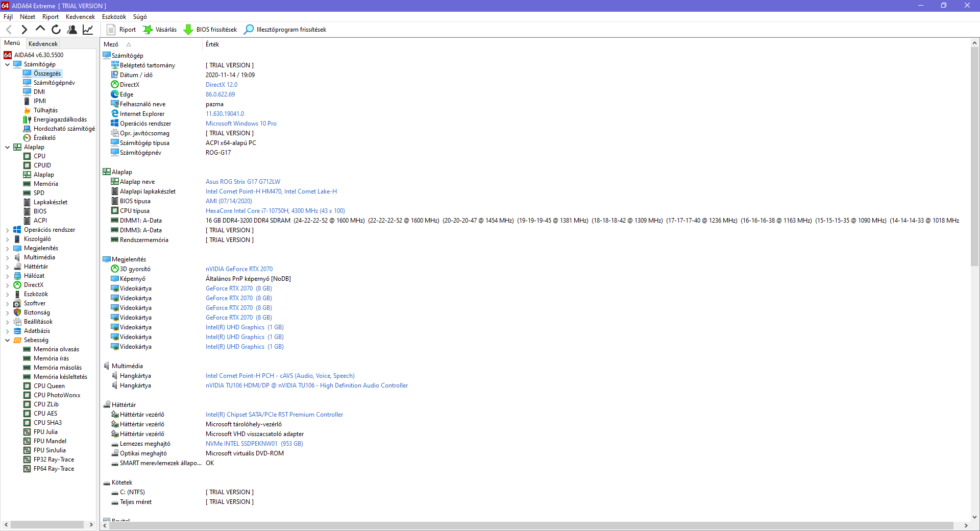
Task: Expand the Multimédia tree node
Action: coord(7,257)
